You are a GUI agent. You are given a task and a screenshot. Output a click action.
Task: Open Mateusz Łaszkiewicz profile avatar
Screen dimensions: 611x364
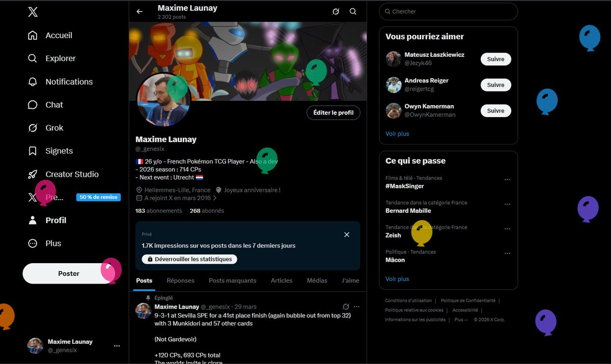394,59
